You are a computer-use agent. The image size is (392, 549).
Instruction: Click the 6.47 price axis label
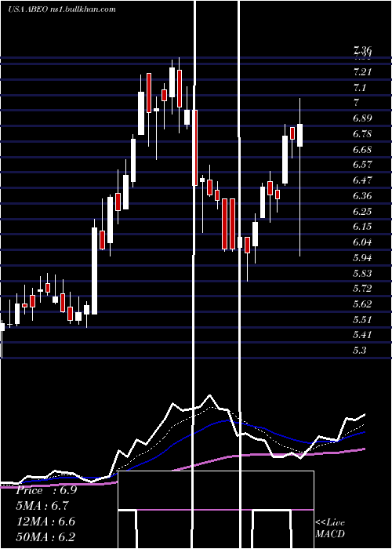pyautogui.click(x=362, y=180)
